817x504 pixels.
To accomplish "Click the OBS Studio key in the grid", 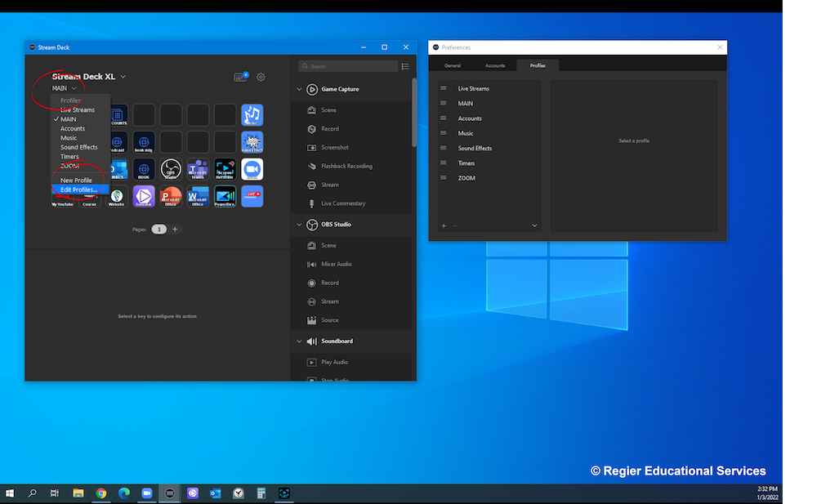I will tap(171, 169).
